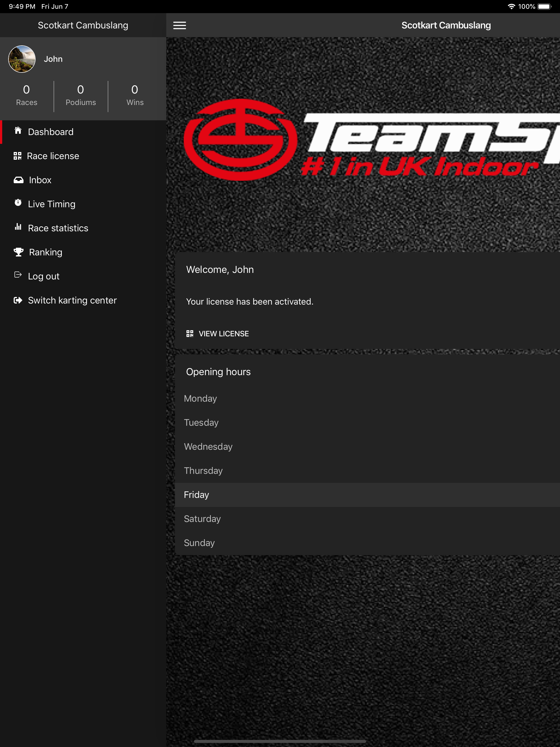560x747 pixels.
Task: Select Saturday opening hours row
Action: [x=367, y=519]
